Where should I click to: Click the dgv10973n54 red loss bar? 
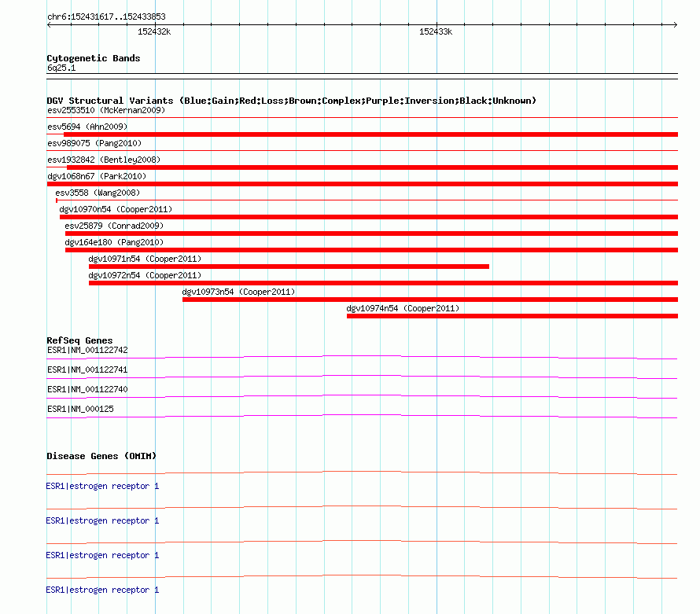(x=430, y=300)
